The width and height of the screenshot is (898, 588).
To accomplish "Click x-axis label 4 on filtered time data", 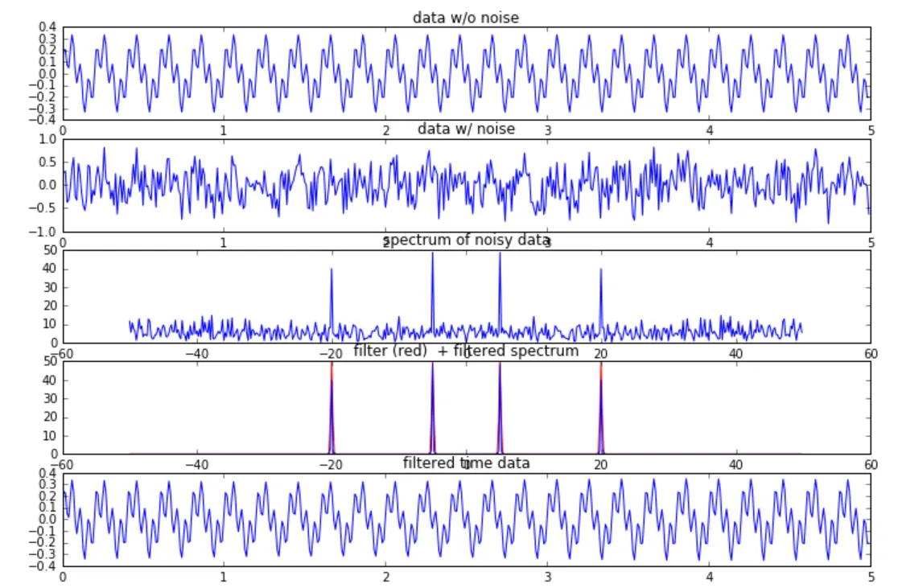I will pos(709,577).
